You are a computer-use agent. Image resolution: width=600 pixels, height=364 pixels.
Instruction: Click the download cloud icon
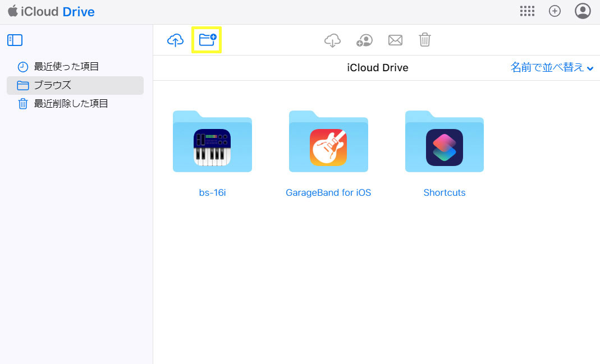[x=332, y=40]
